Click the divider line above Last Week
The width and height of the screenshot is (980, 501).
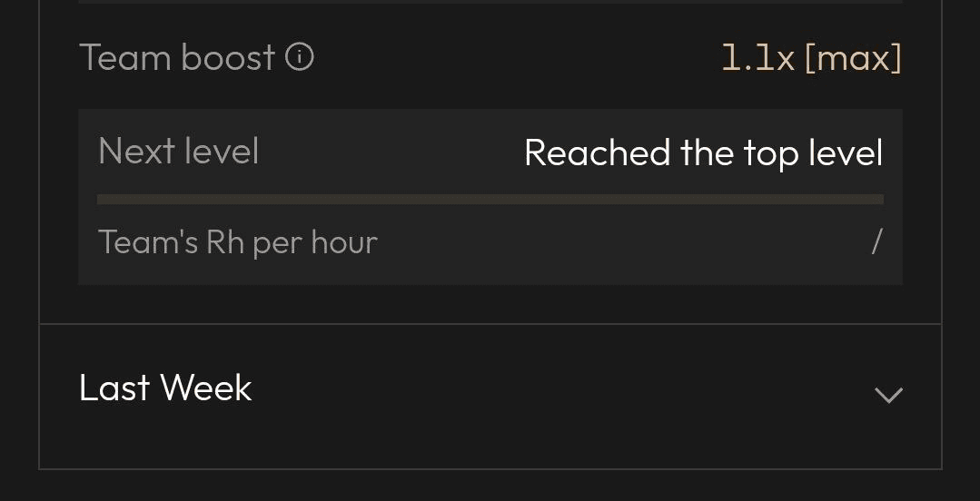[x=490, y=324]
